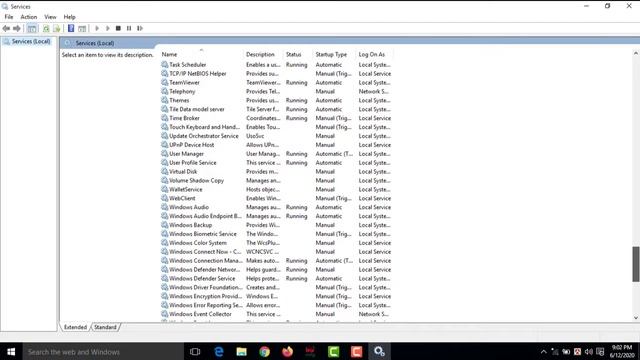Click the Stop Service square icon
The width and height of the screenshot is (640, 360).
[118, 28]
